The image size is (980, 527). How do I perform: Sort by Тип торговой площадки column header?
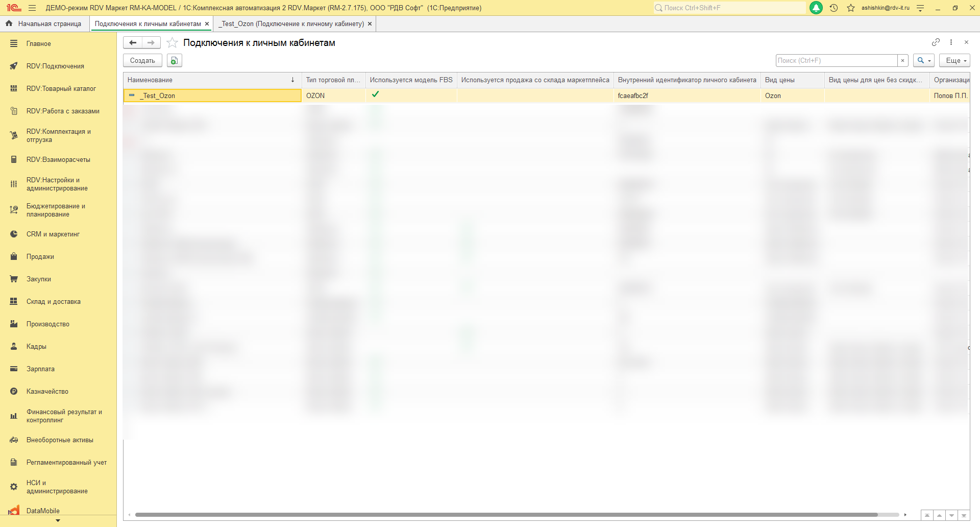pyautogui.click(x=333, y=80)
